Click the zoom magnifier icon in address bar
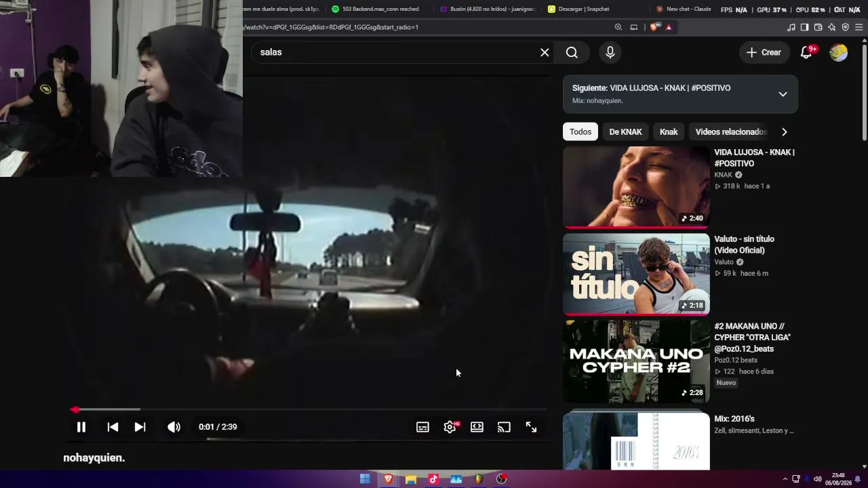 pos(618,27)
